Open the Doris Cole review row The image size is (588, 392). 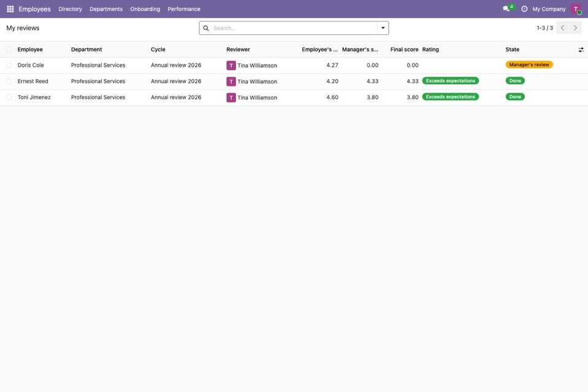click(294, 65)
